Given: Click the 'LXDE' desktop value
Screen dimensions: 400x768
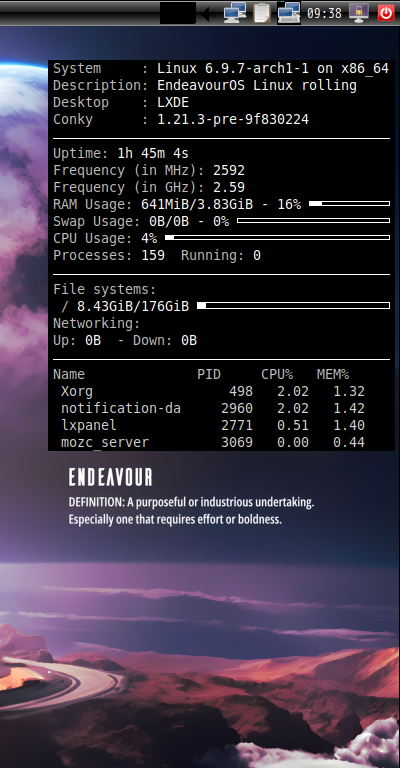Looking at the screenshot, I should pyautogui.click(x=173, y=102).
